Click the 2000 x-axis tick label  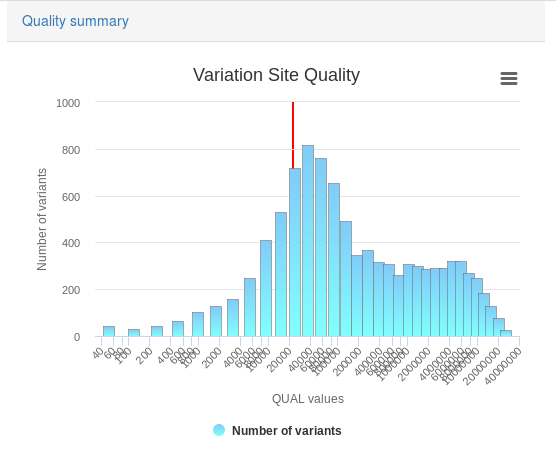coord(212,358)
